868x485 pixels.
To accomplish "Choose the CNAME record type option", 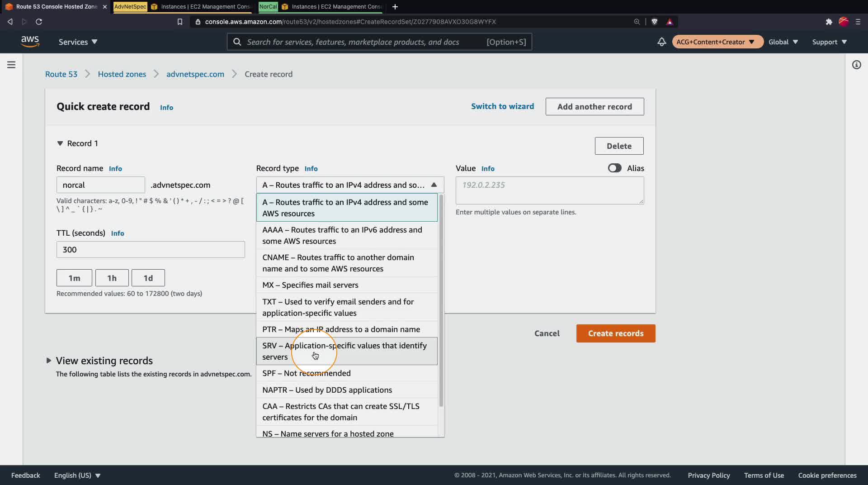I will 347,263.
